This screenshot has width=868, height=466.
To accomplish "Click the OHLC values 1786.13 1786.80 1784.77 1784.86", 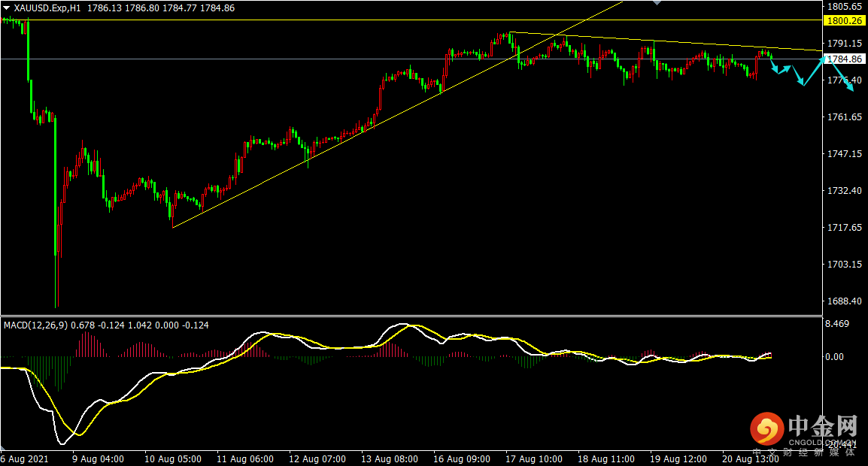I will click(x=161, y=8).
